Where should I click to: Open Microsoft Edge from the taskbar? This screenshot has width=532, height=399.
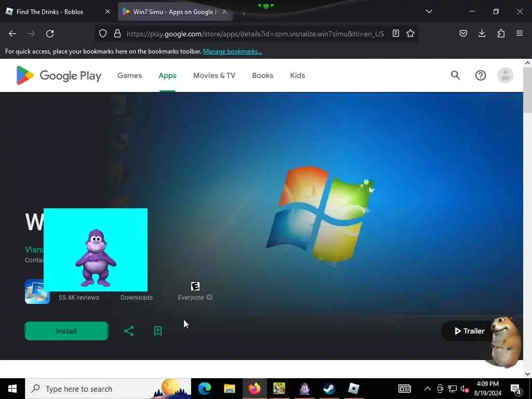(205, 389)
